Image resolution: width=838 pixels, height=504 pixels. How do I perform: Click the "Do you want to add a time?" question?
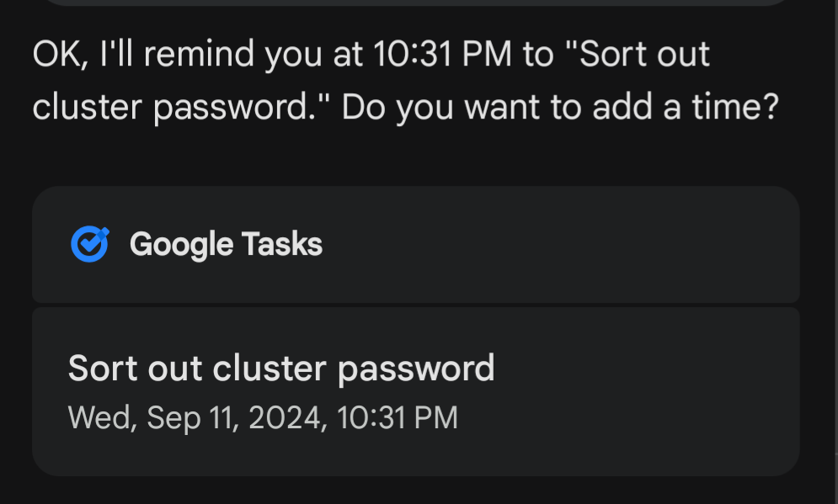(x=561, y=107)
